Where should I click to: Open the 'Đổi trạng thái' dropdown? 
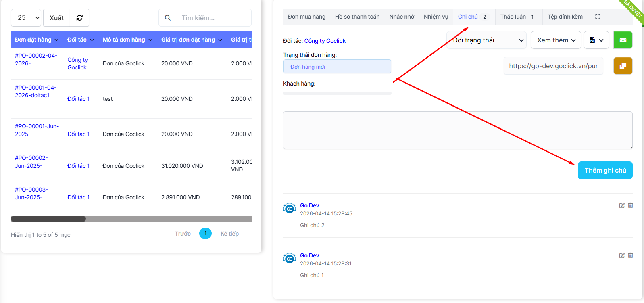click(x=486, y=40)
